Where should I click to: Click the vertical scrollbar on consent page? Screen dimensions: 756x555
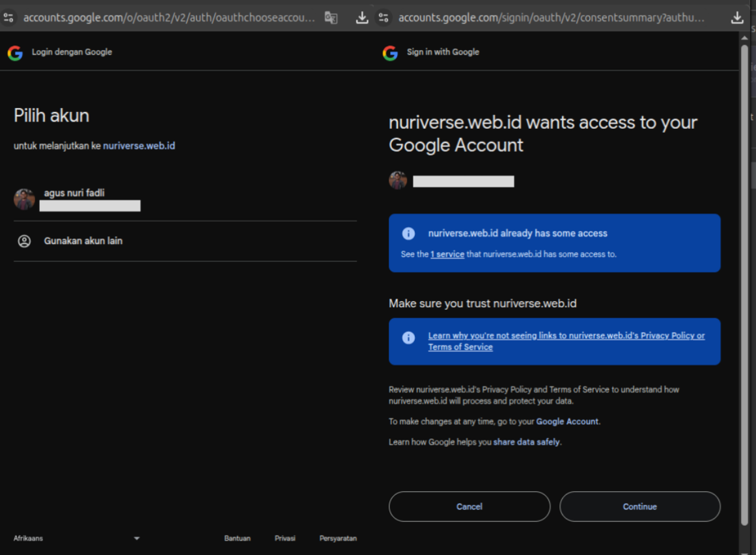coord(744,284)
